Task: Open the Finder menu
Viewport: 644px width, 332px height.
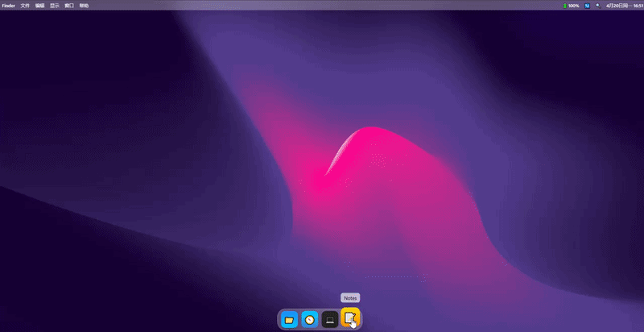Action: click(x=9, y=5)
